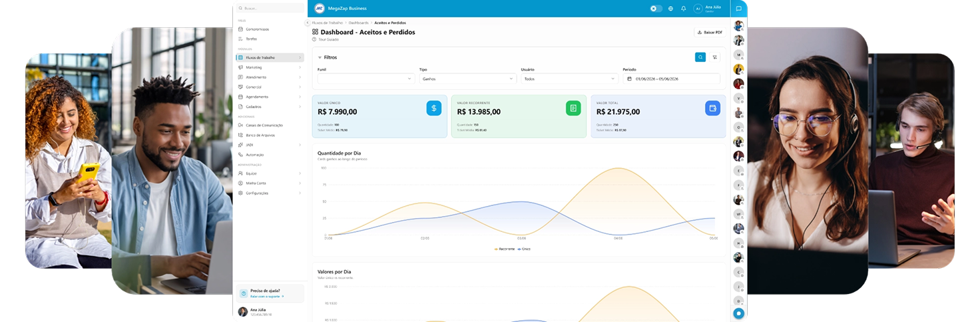980x322 pixels.
Task: Click the Configurações gear icon
Action: click(x=240, y=193)
